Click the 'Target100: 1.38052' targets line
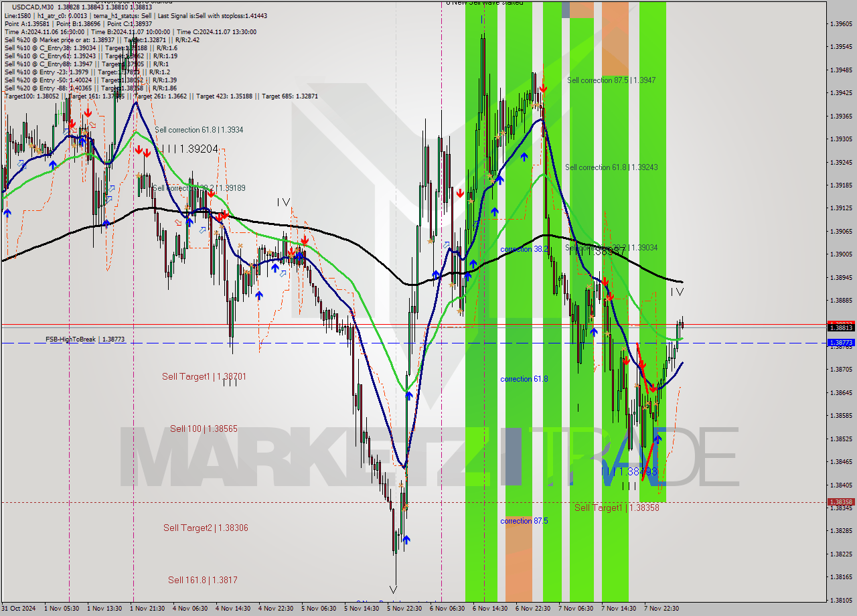 (161, 96)
